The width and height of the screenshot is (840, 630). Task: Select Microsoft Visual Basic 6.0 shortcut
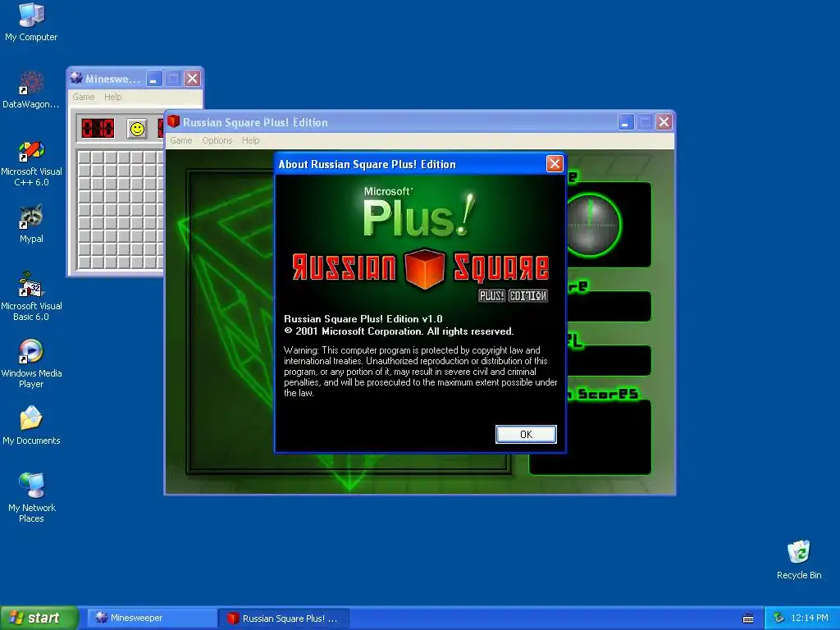[31, 297]
